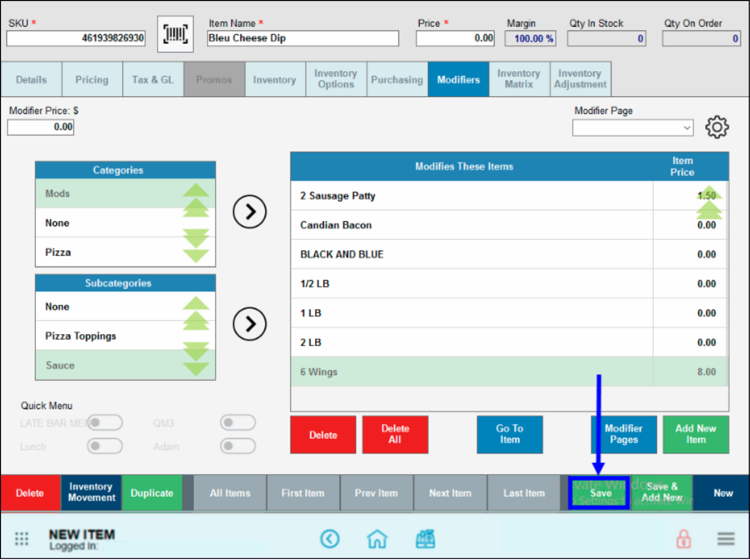Select the Sauce subcategory
The height and width of the screenshot is (560, 750).
pyautogui.click(x=126, y=365)
